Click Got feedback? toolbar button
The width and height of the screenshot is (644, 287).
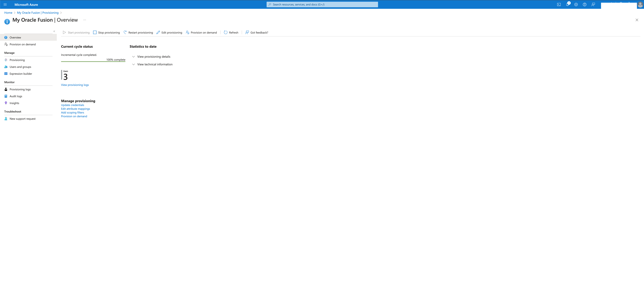[257, 32]
